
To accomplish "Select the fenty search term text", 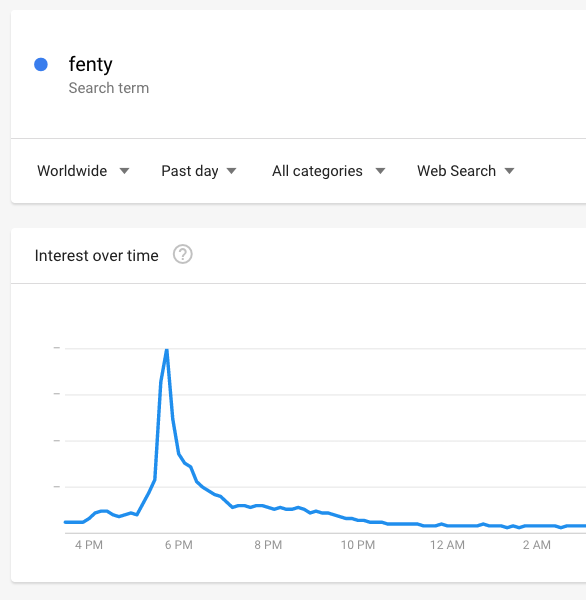I will 90,64.
